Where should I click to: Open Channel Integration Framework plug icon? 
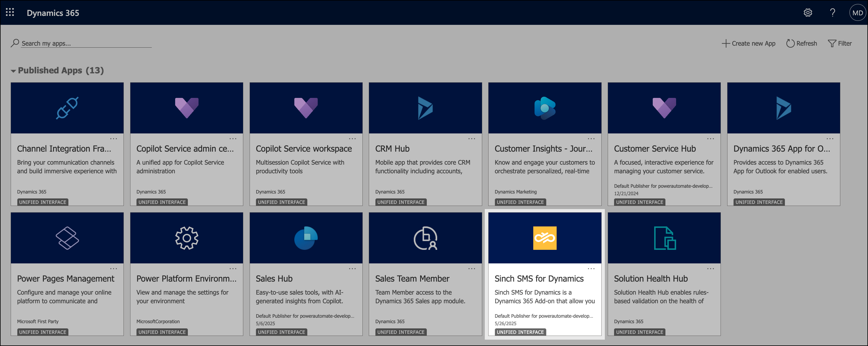point(67,108)
